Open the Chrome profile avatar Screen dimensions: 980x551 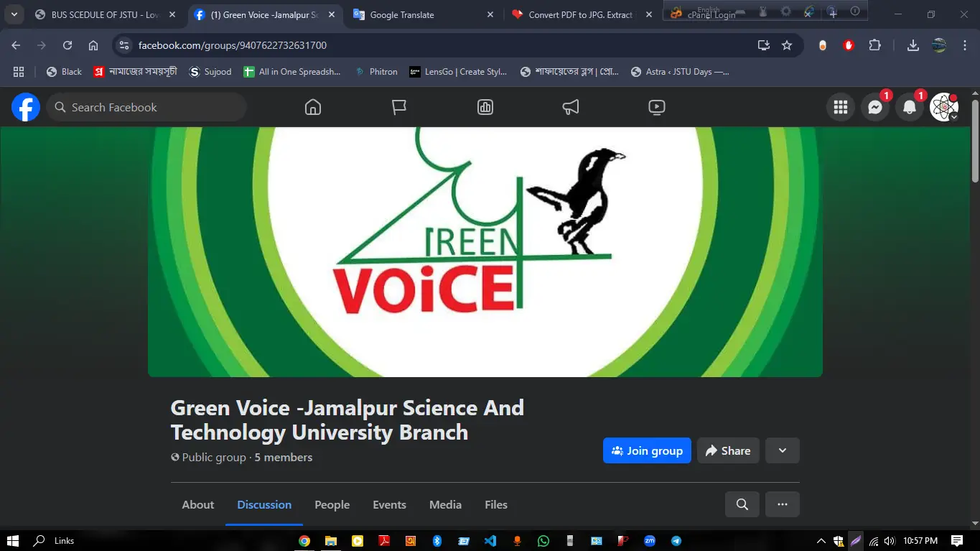(x=939, y=45)
